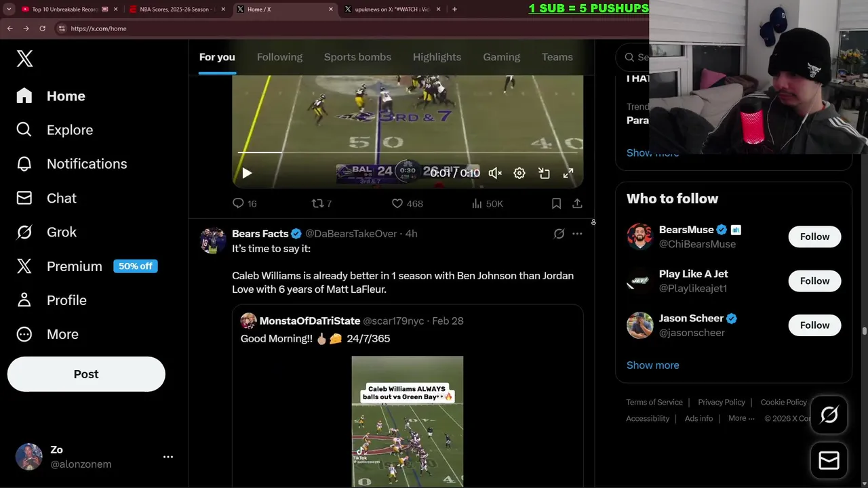
Task: Like the post with 468 likes
Action: (x=407, y=203)
